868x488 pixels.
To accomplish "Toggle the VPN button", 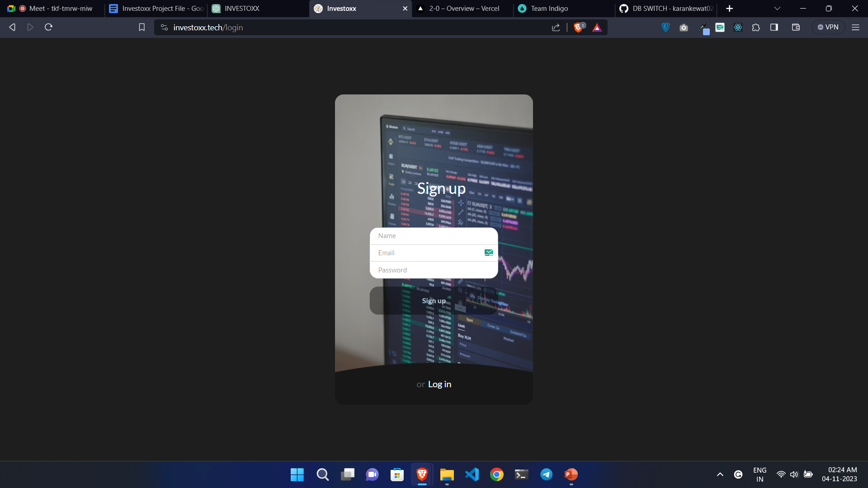I will [828, 28].
